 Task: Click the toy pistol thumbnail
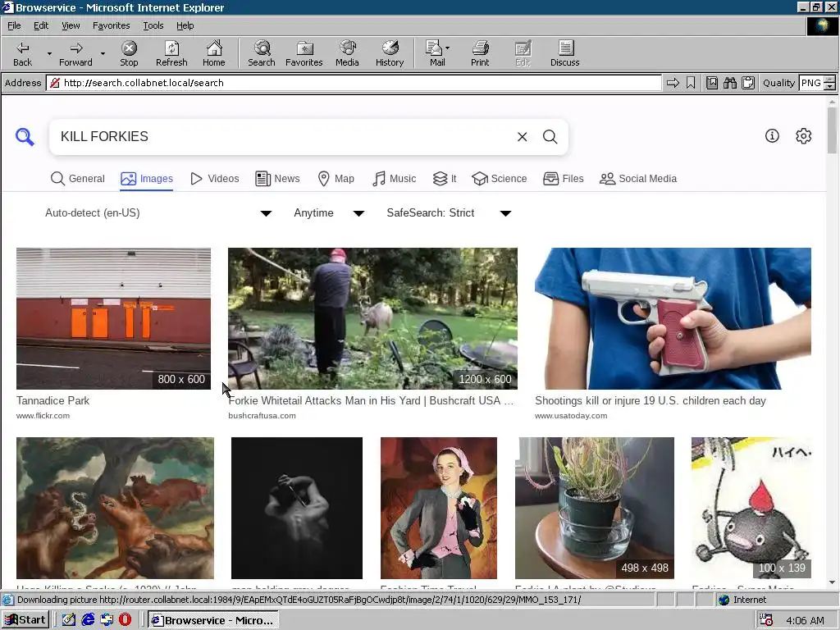[673, 318]
